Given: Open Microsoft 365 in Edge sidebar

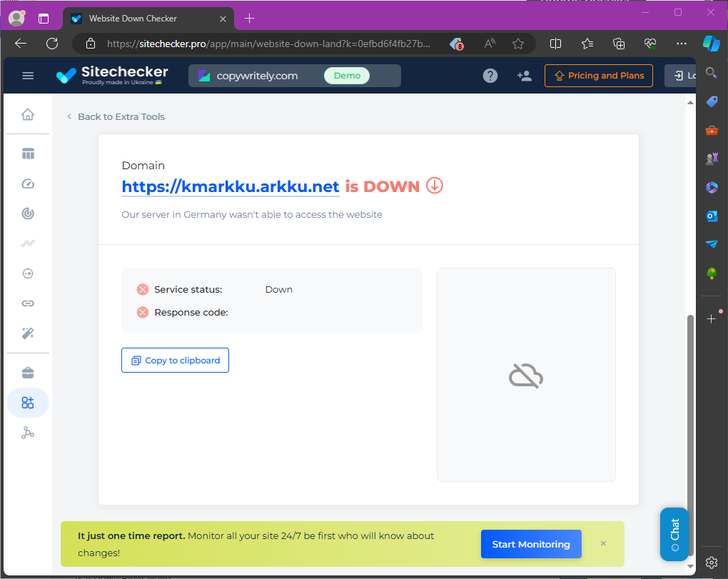Looking at the screenshot, I should [x=712, y=187].
